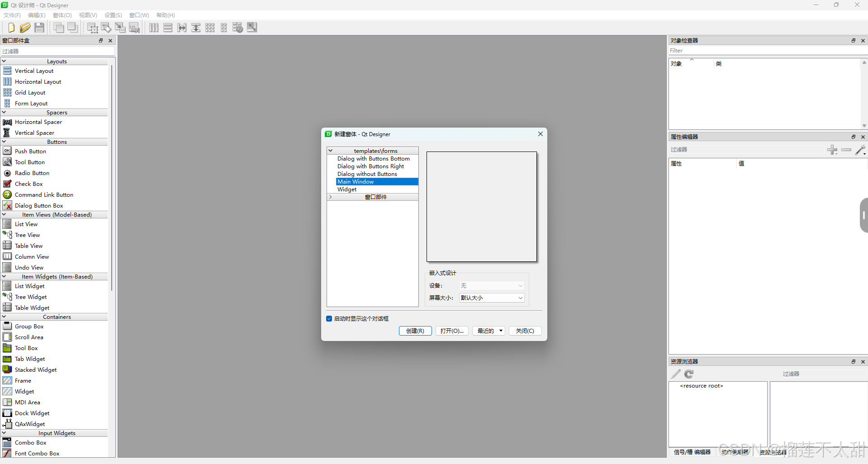The height and width of the screenshot is (464, 868).
Task: Click the Lay Out in Form icon
Action: point(224,28)
